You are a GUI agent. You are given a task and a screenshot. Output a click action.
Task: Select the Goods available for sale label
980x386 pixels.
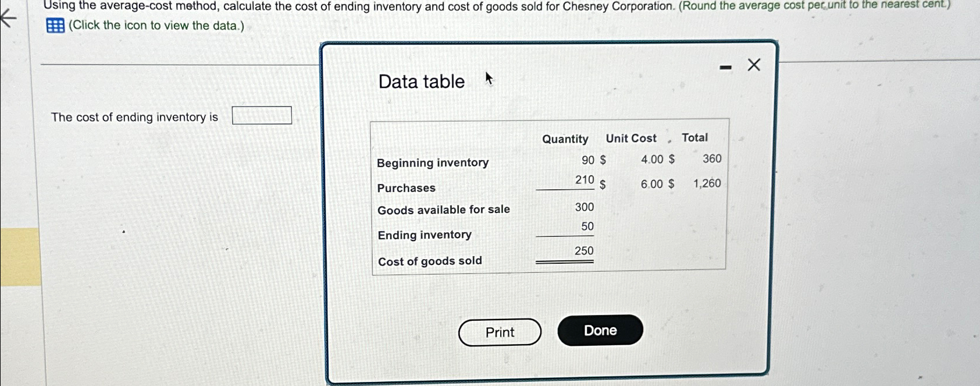point(443,210)
